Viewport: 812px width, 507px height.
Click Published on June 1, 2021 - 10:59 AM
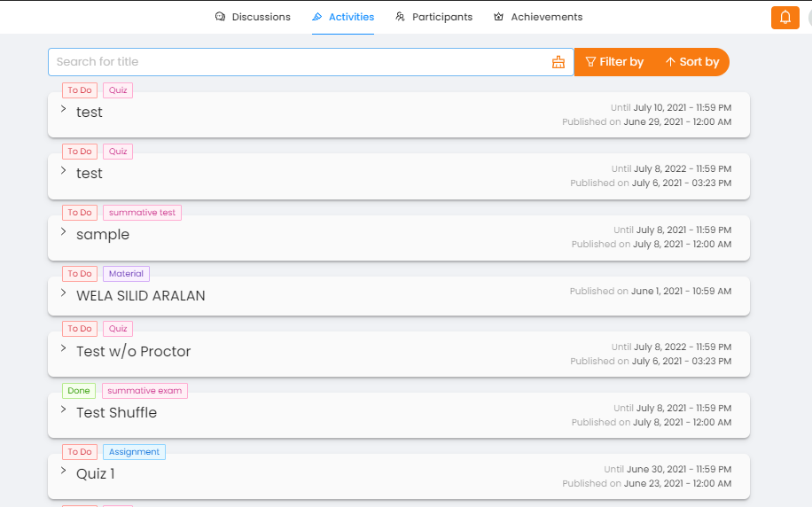(x=651, y=291)
